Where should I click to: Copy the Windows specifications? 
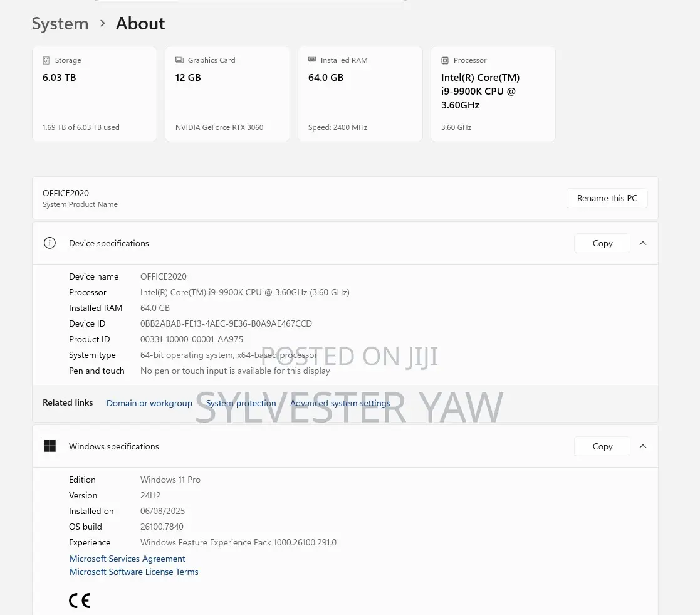pos(602,446)
